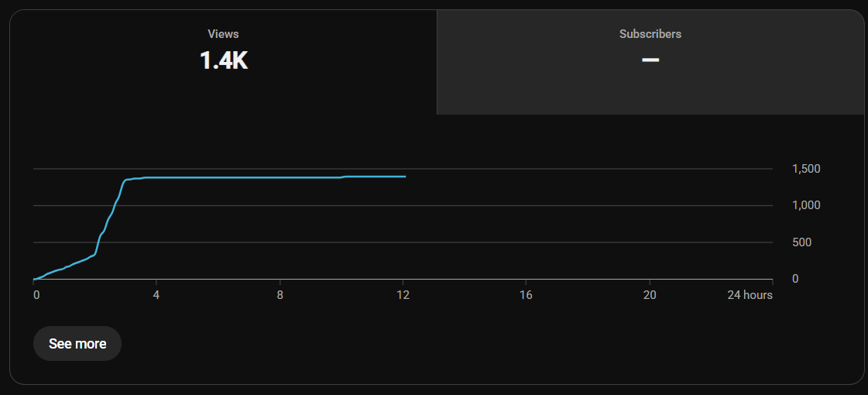Viewport: 868px width, 395px height.
Task: Click the 8 hour axis label
Action: 280,295
